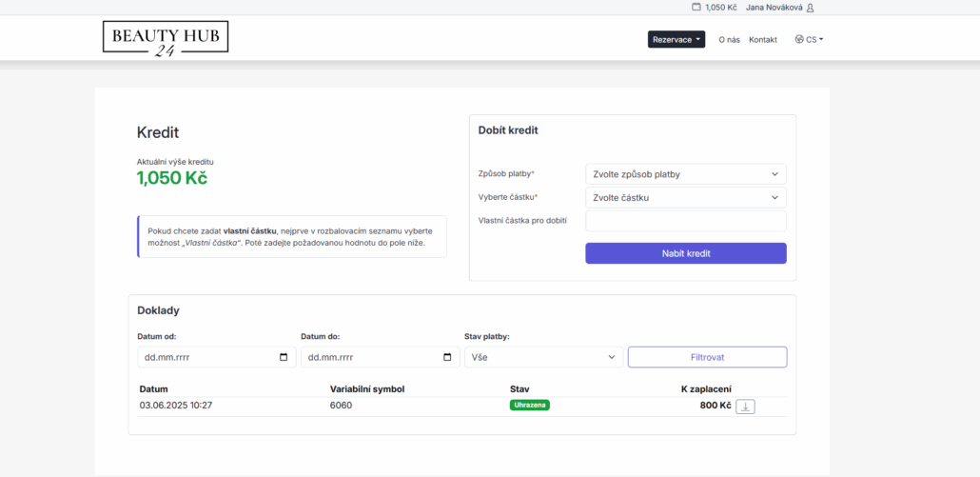Image resolution: width=980 pixels, height=477 pixels.
Task: Open calendar picker for Datum od
Action: click(284, 357)
